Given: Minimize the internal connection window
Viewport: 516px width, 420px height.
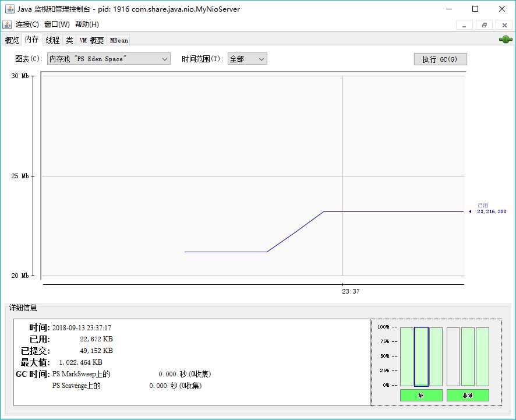Looking at the screenshot, I should tap(464, 25).
